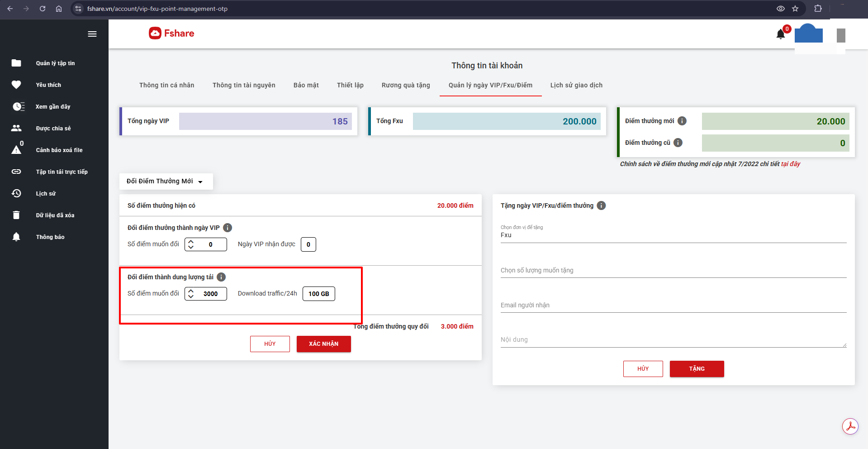Click the Email người nhận input field
The image size is (868, 449).
click(673, 306)
